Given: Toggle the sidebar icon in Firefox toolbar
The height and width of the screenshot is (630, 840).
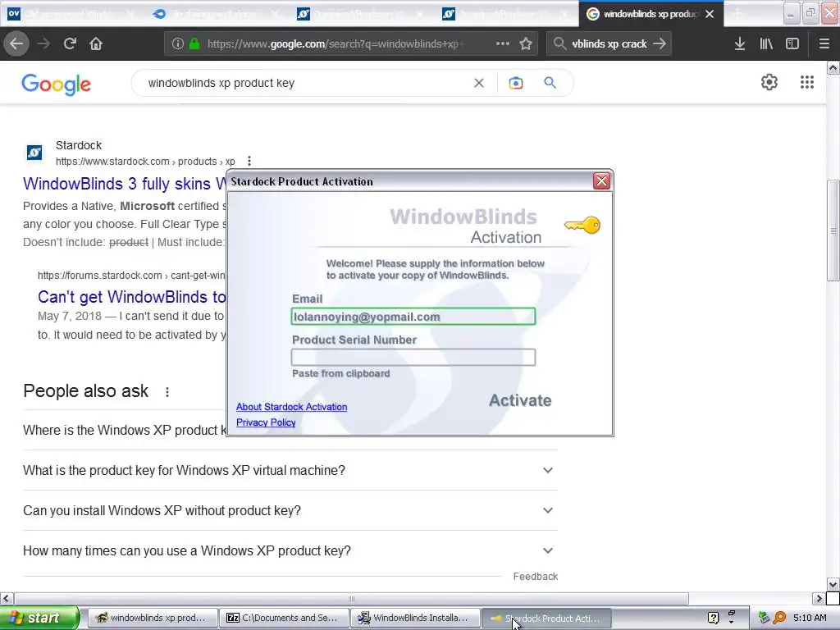Looking at the screenshot, I should [x=792, y=44].
